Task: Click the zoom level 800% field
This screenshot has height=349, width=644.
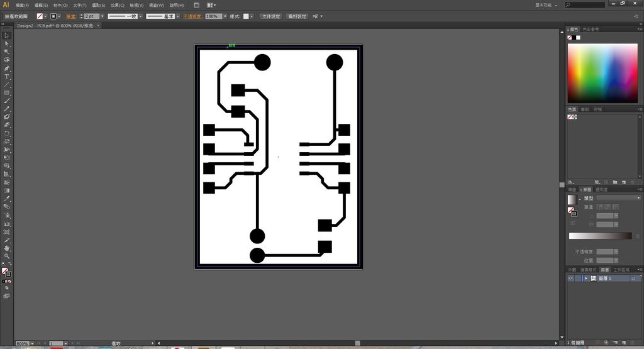Action: pyautogui.click(x=22, y=343)
